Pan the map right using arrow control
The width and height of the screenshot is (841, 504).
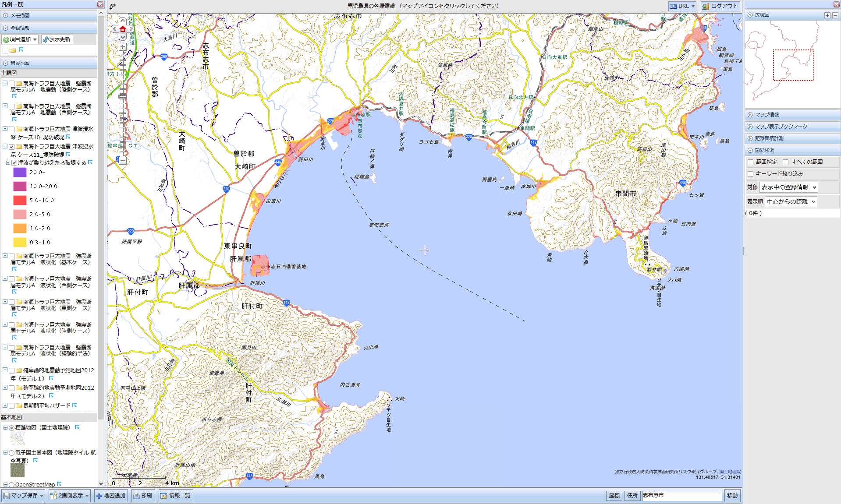coord(131,29)
